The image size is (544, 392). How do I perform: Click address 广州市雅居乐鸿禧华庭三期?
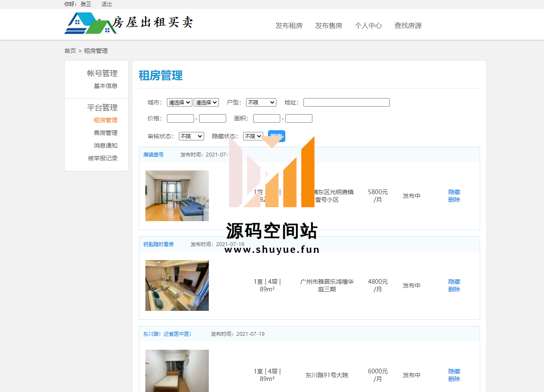point(327,285)
